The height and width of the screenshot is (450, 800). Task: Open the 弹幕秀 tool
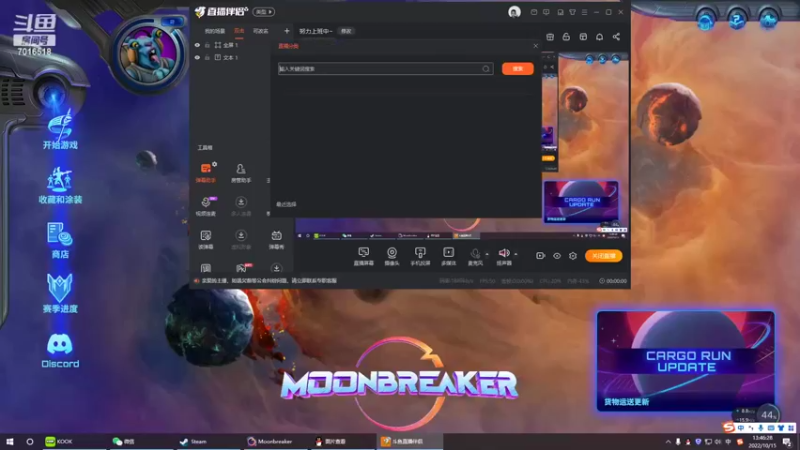(x=277, y=239)
